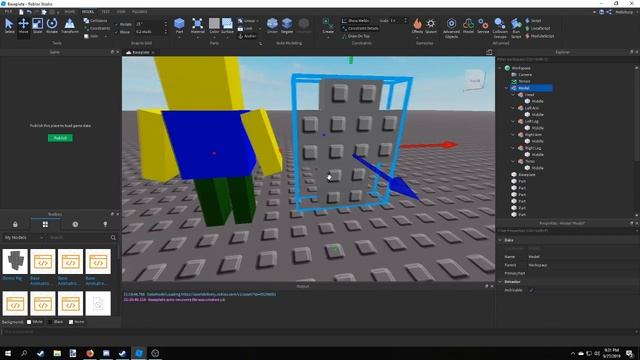This screenshot has height=360, width=640.
Task: Select the White background option
Action: 35,322
